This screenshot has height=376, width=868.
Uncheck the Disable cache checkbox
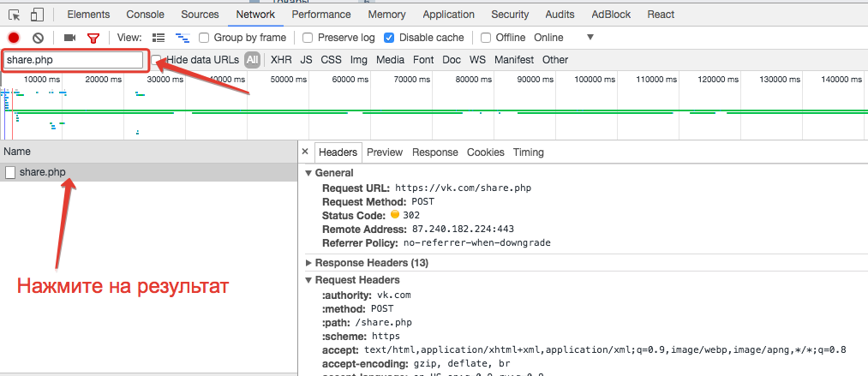tap(389, 38)
